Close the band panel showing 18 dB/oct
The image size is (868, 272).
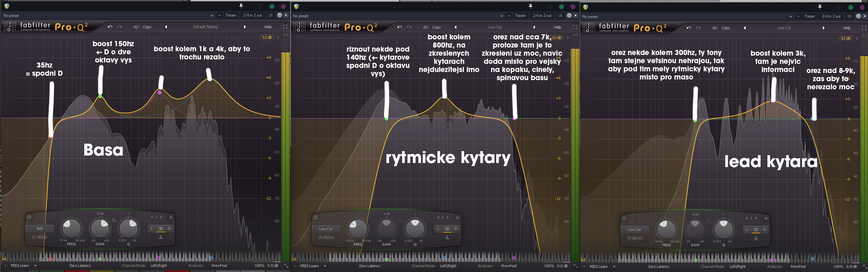point(457,218)
